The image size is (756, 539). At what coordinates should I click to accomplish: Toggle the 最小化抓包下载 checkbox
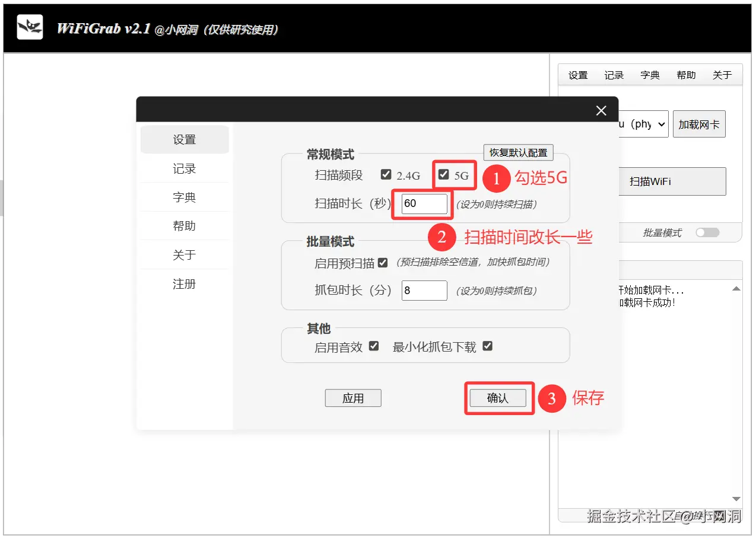[488, 346]
